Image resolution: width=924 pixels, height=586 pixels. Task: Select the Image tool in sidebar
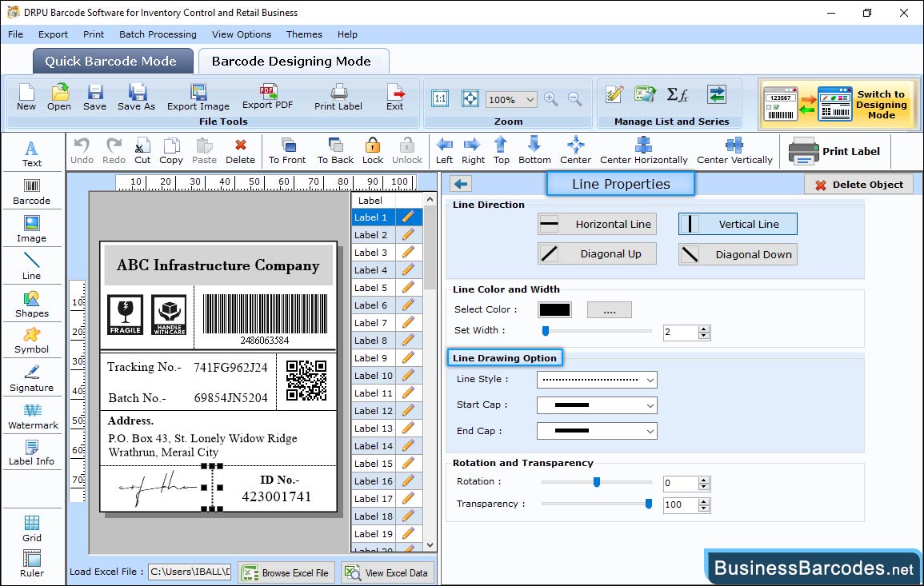tap(32, 229)
